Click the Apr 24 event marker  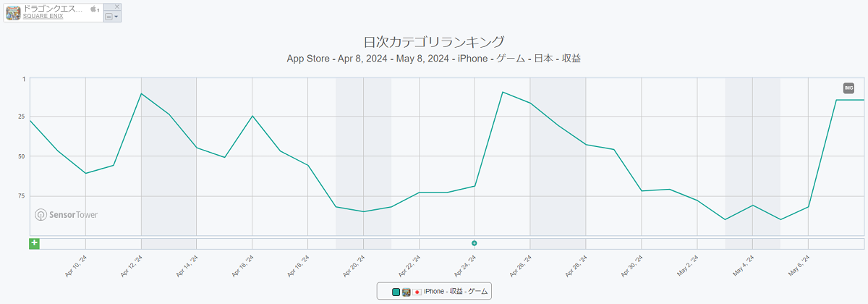475,243
